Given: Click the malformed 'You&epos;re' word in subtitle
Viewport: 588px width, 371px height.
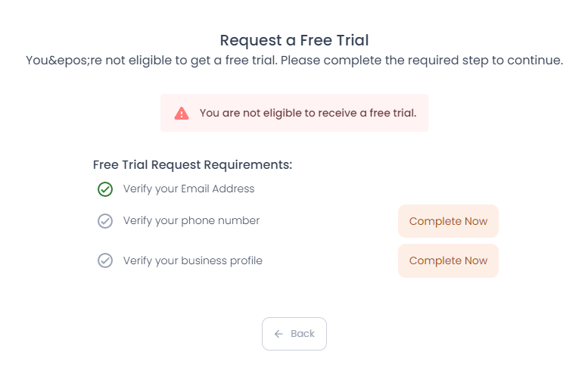Looking at the screenshot, I should (x=63, y=60).
